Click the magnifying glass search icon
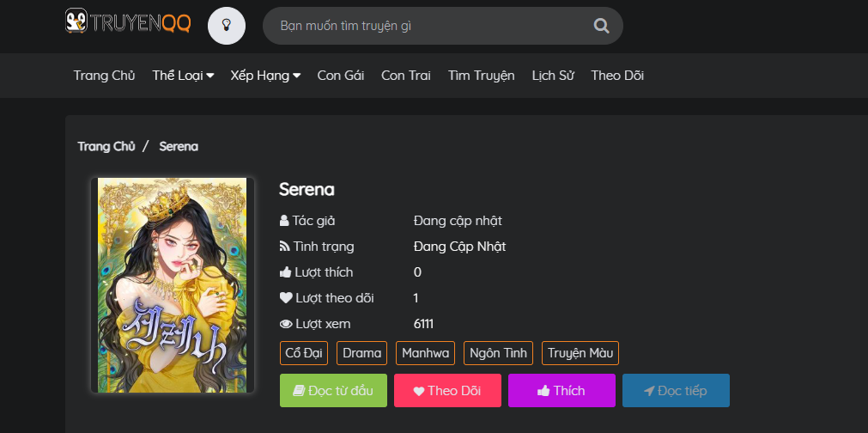 point(601,26)
